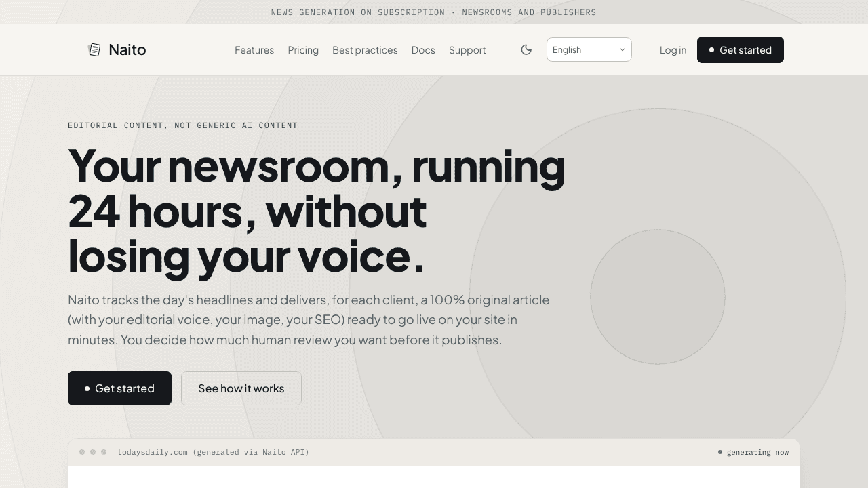
Task: Click the Naito brand name
Action: point(127,49)
